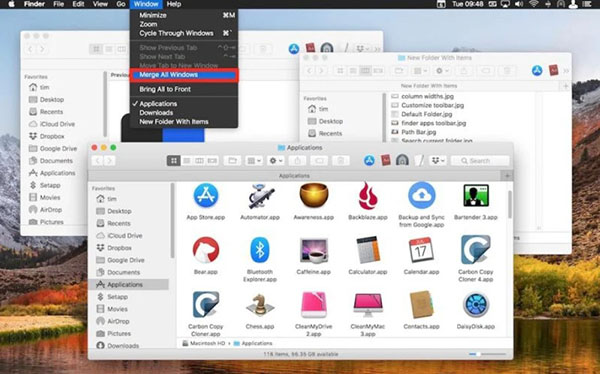The image size is (600, 374).
Task: Open App Store.app in Applications window
Action: (206, 195)
